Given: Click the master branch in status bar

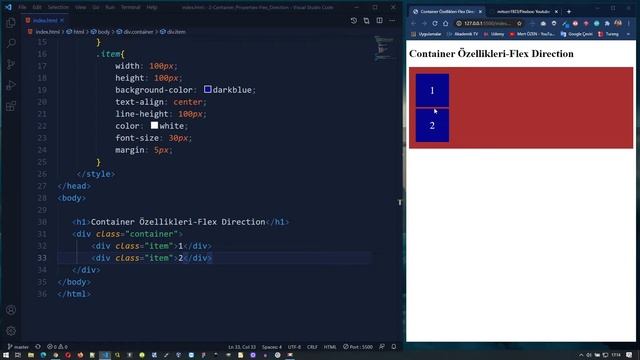Looking at the screenshot, I should click(x=18, y=347).
